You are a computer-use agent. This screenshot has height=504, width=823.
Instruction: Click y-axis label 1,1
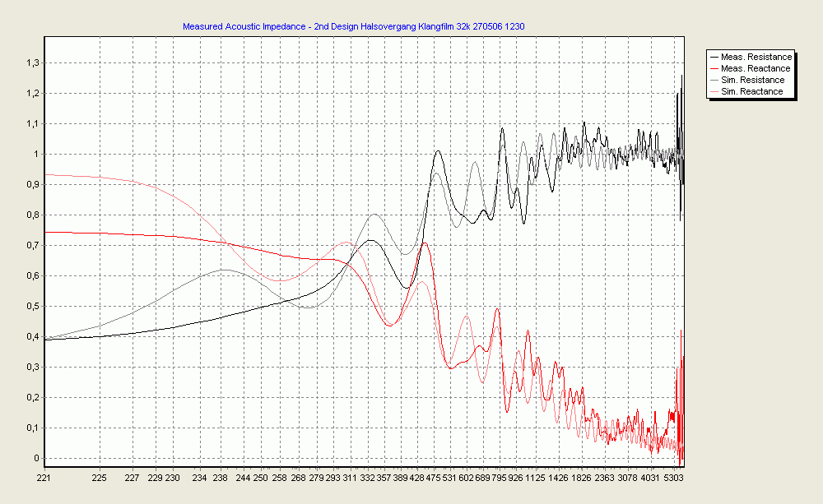click(33, 124)
